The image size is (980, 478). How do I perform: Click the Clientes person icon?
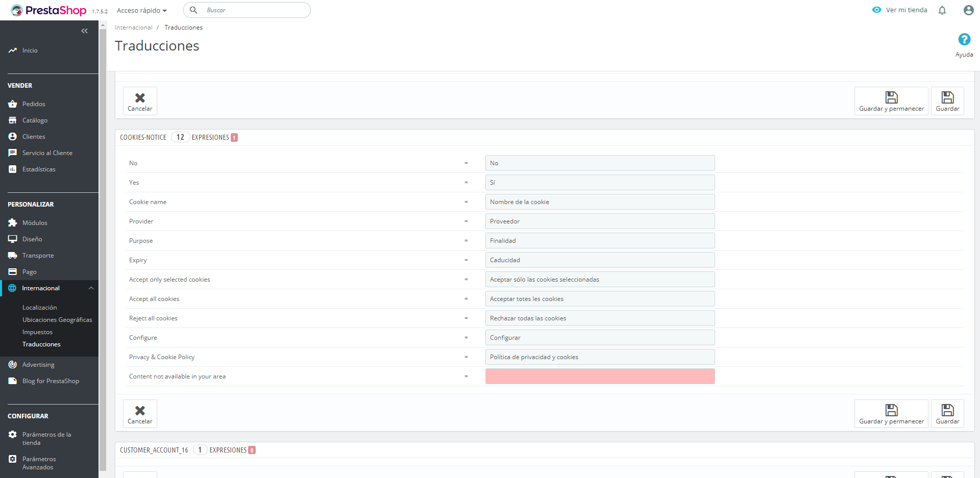13,137
